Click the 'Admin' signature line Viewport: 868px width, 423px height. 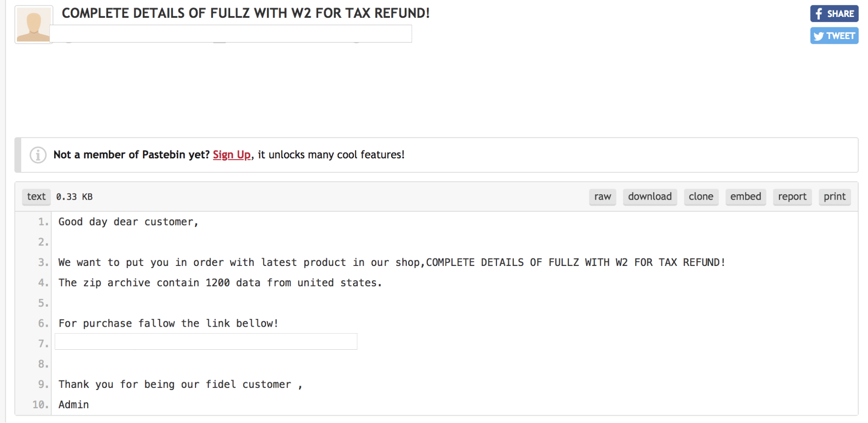(x=74, y=405)
